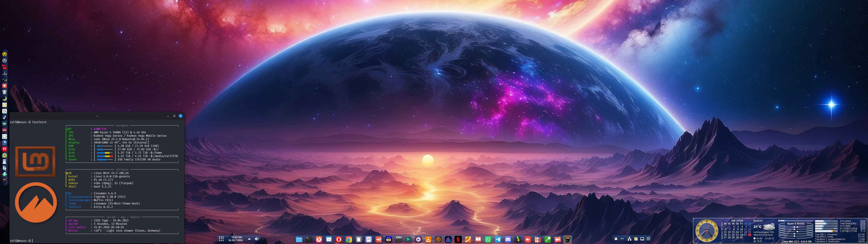Open the sunflower icon in left sidebar

point(4,155)
